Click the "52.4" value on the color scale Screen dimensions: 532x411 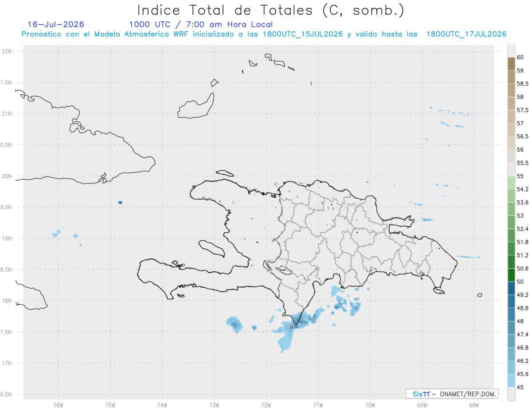point(523,229)
